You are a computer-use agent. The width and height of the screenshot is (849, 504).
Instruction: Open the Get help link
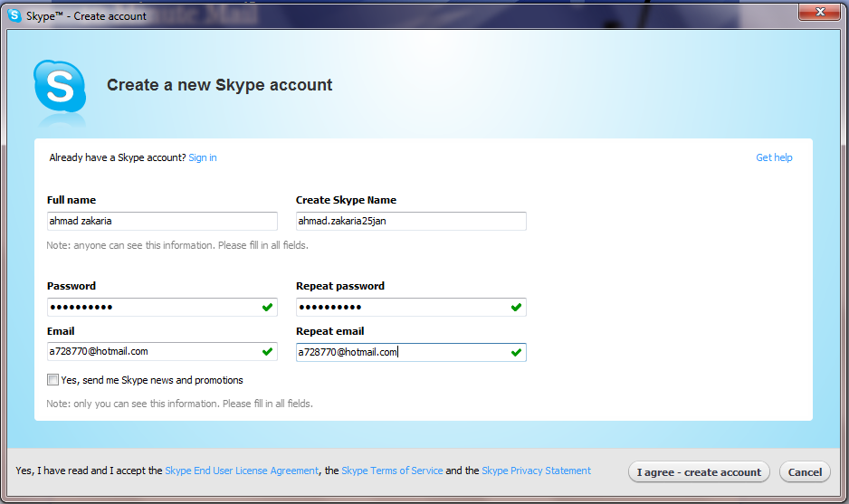tap(774, 157)
